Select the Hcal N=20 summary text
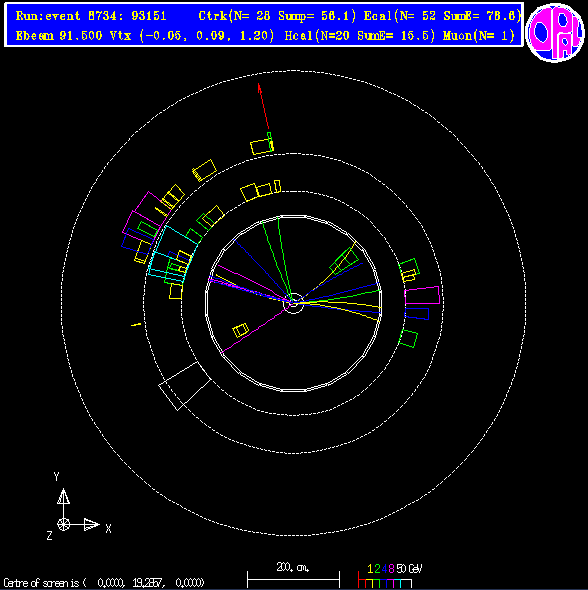This screenshot has height=590, width=588. click(360, 36)
